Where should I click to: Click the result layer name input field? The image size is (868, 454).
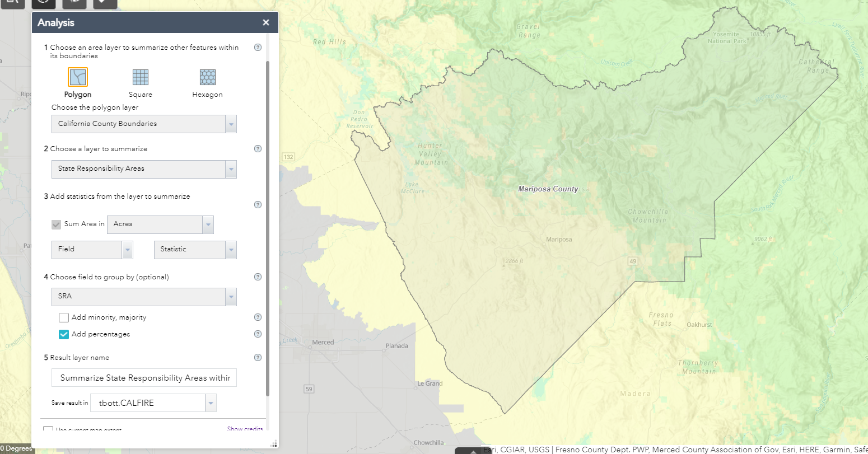[144, 378]
